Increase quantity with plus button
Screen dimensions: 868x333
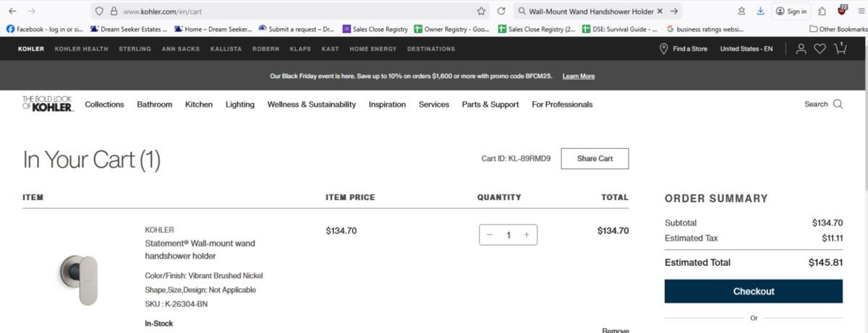pos(527,235)
